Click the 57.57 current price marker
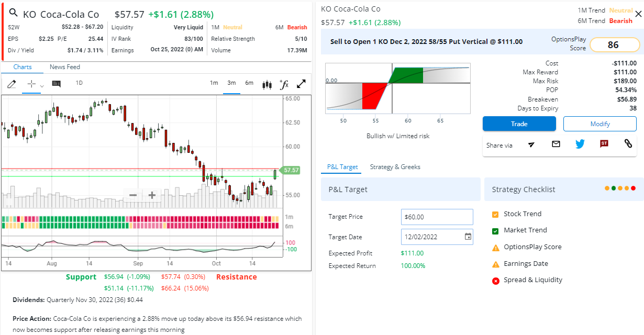The width and height of the screenshot is (644, 335). (x=290, y=170)
